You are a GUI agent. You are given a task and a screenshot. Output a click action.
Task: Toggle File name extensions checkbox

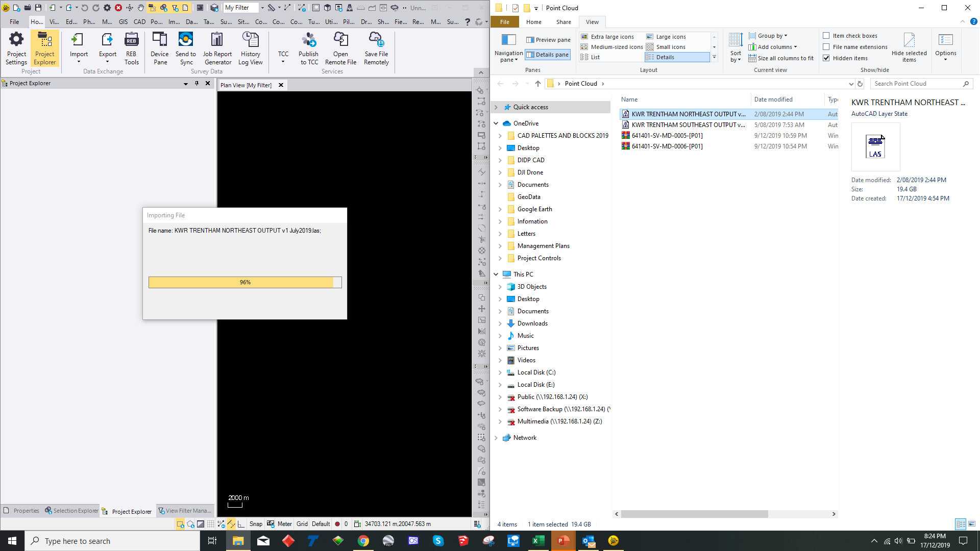pyautogui.click(x=826, y=47)
